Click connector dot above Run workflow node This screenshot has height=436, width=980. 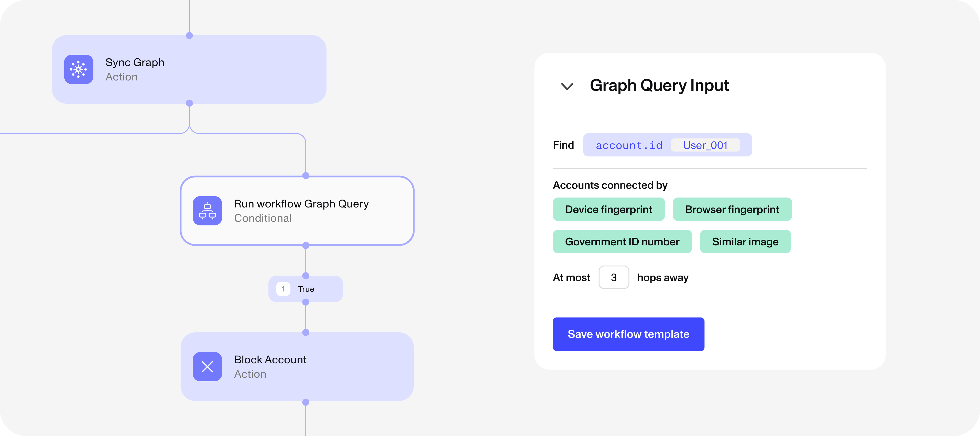coord(306,176)
